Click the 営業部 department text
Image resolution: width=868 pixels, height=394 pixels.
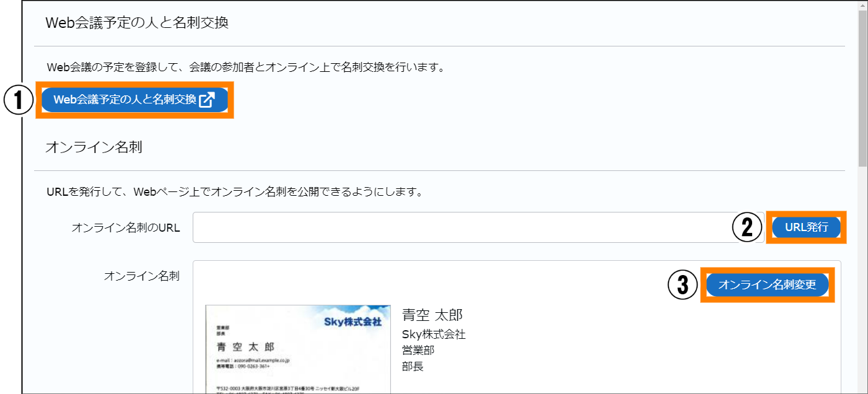pos(417,350)
